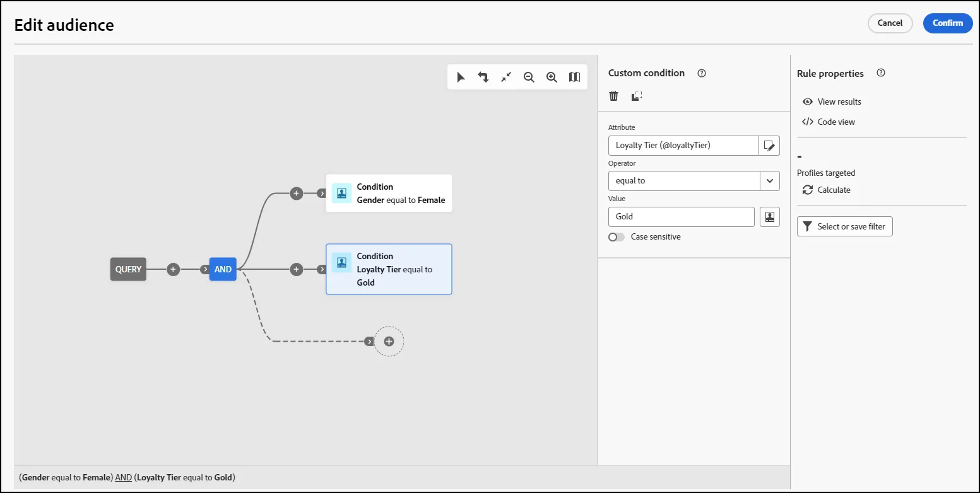Screen dimensions: 980x493
Task: Open Code view
Action: click(x=829, y=122)
